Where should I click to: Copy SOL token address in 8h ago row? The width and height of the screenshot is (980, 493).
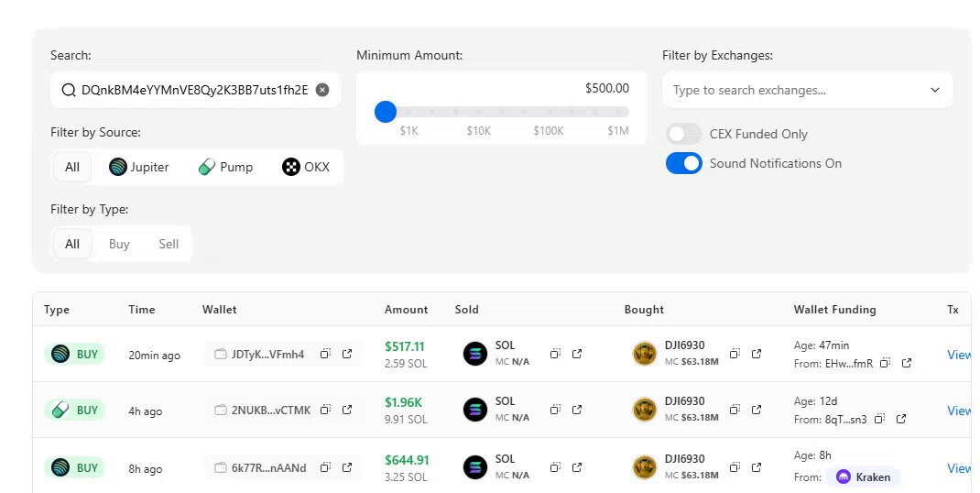click(555, 466)
